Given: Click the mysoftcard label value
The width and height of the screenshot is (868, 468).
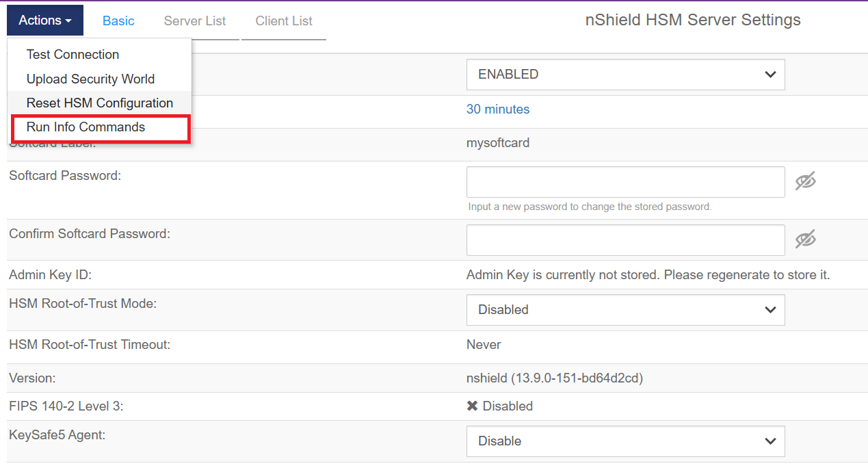Looking at the screenshot, I should point(498,143).
